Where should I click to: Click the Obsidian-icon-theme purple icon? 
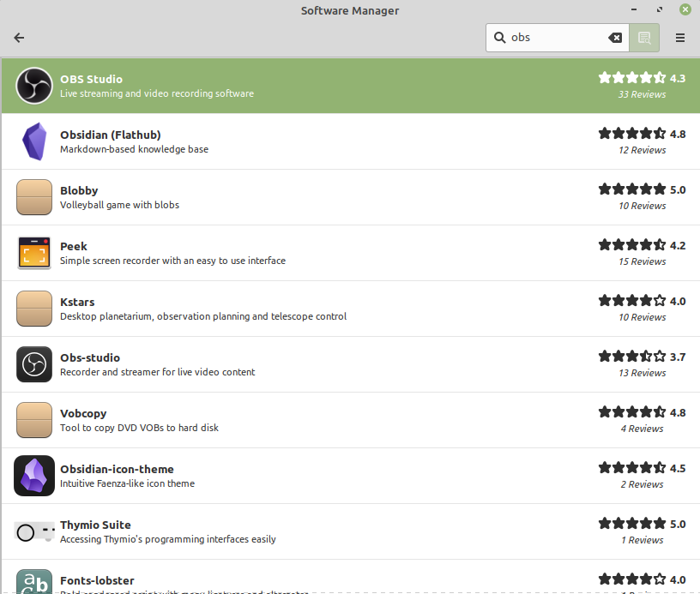(34, 476)
